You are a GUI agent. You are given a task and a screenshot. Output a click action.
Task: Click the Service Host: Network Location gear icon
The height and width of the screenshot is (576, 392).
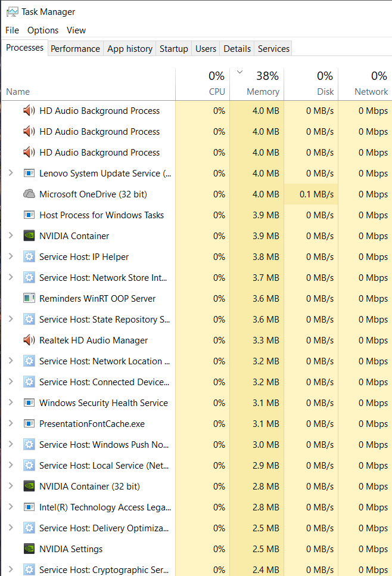[x=29, y=361]
